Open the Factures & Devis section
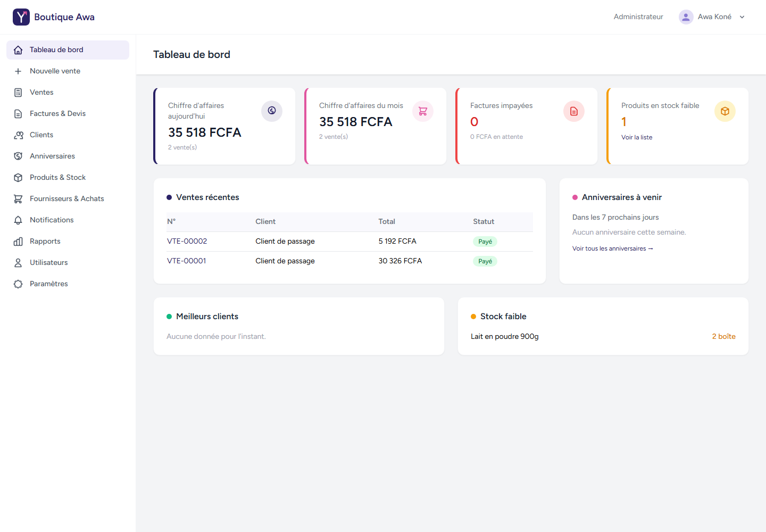Image resolution: width=766 pixels, height=532 pixels. coord(68,114)
